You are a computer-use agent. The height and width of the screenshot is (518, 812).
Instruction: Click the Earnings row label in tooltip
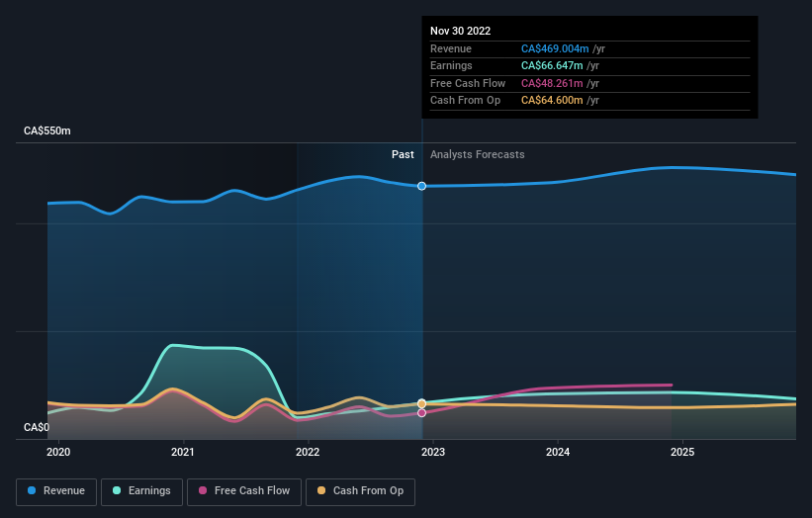click(452, 65)
